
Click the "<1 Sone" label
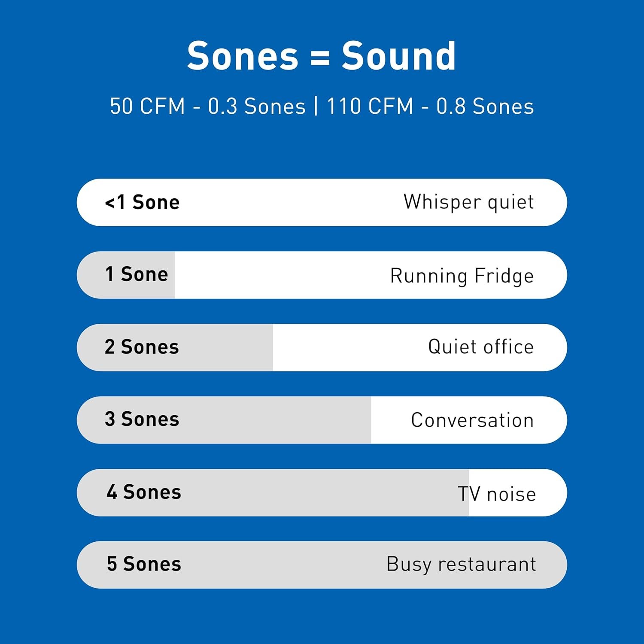click(x=142, y=202)
